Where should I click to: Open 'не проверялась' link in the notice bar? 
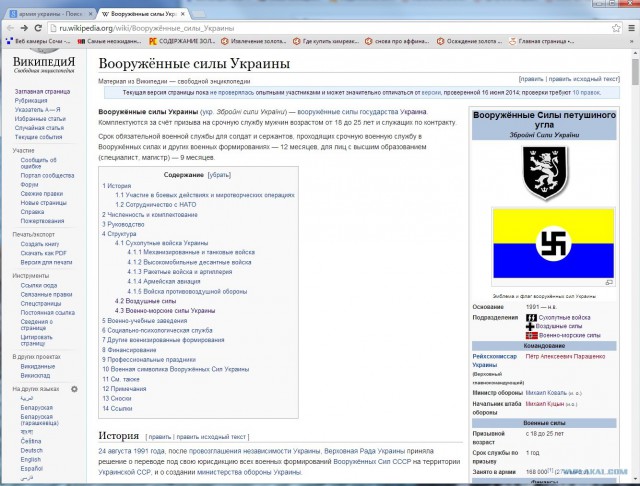(x=231, y=93)
